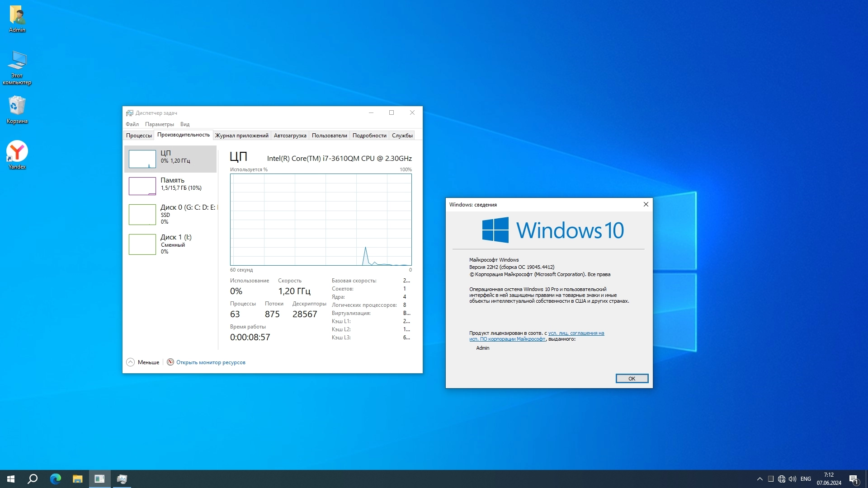This screenshot has height=488, width=868.
Task: Click Открыть монитор ресурсов link
Action: pos(211,362)
